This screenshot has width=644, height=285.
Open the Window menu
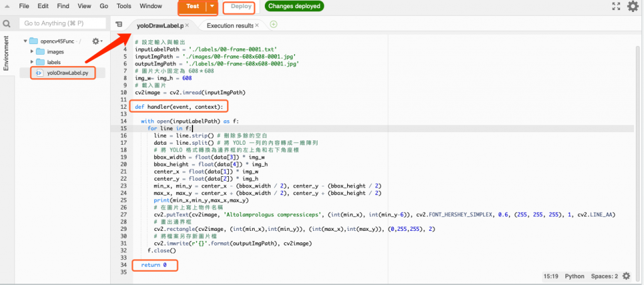[151, 6]
